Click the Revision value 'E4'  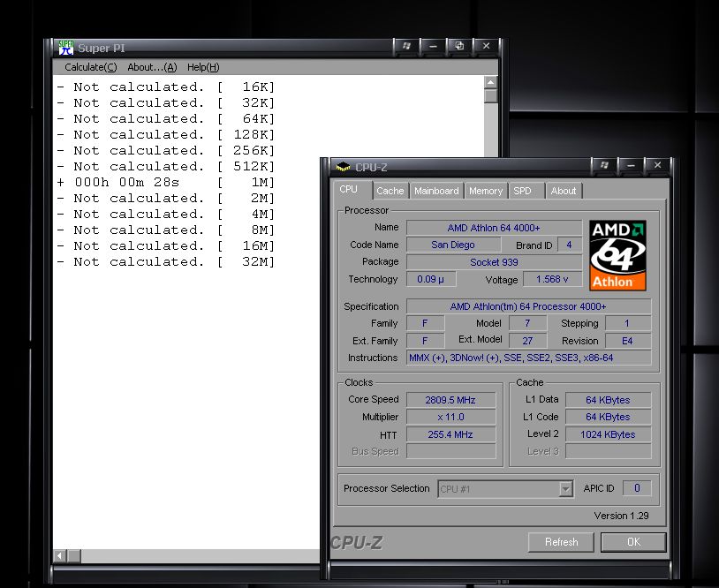[628, 341]
